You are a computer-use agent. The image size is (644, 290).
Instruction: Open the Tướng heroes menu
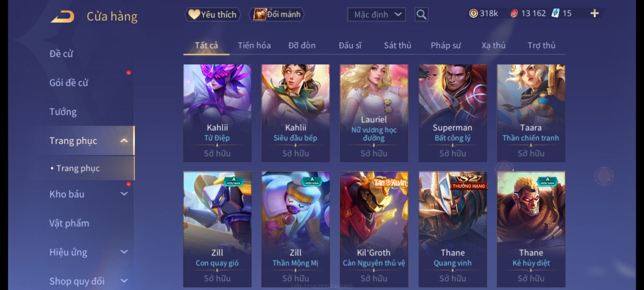[63, 112]
